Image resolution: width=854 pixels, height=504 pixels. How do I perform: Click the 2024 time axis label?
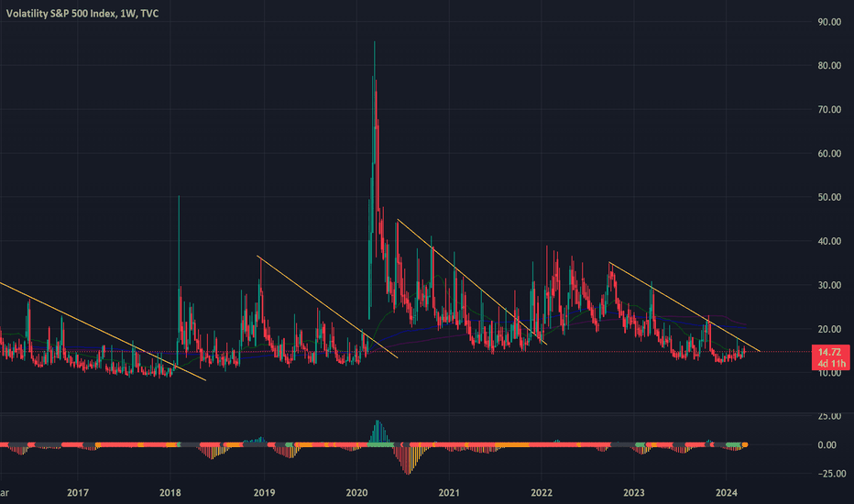point(726,493)
